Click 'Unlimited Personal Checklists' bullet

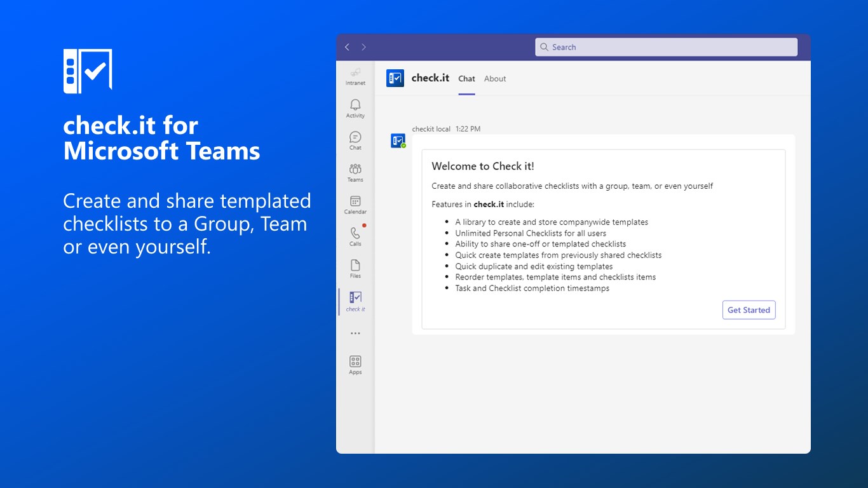point(531,233)
